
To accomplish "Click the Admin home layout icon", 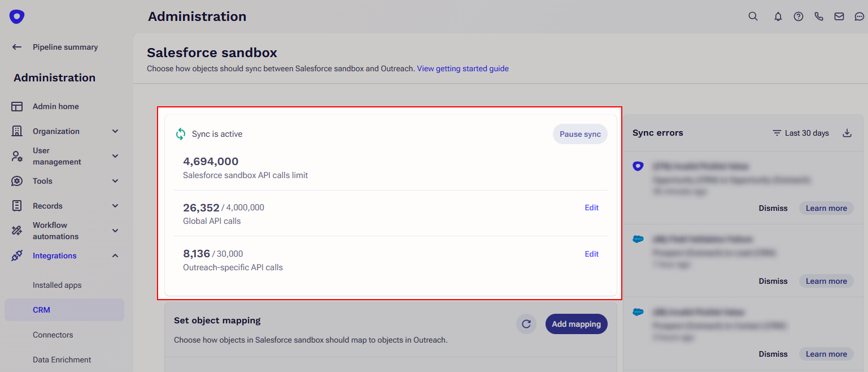I will (17, 106).
